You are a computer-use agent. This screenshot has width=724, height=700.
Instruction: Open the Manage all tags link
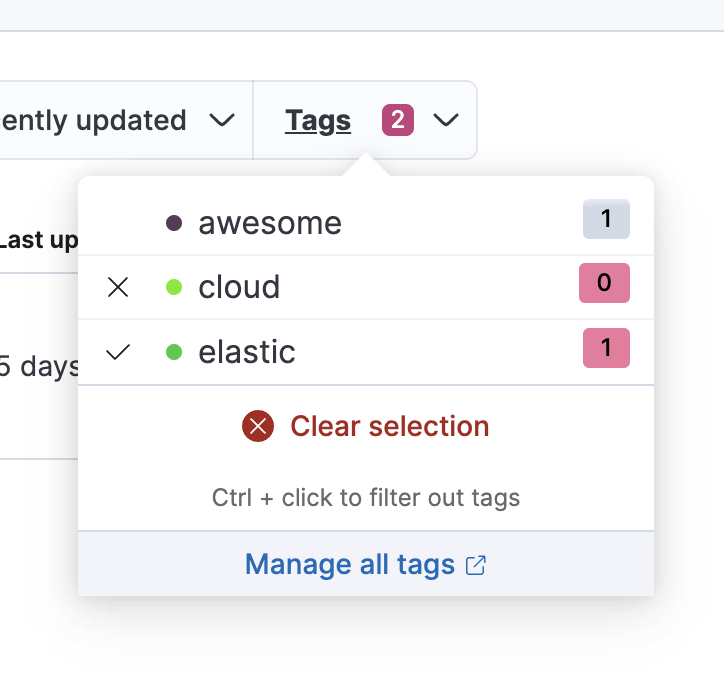(x=350, y=565)
